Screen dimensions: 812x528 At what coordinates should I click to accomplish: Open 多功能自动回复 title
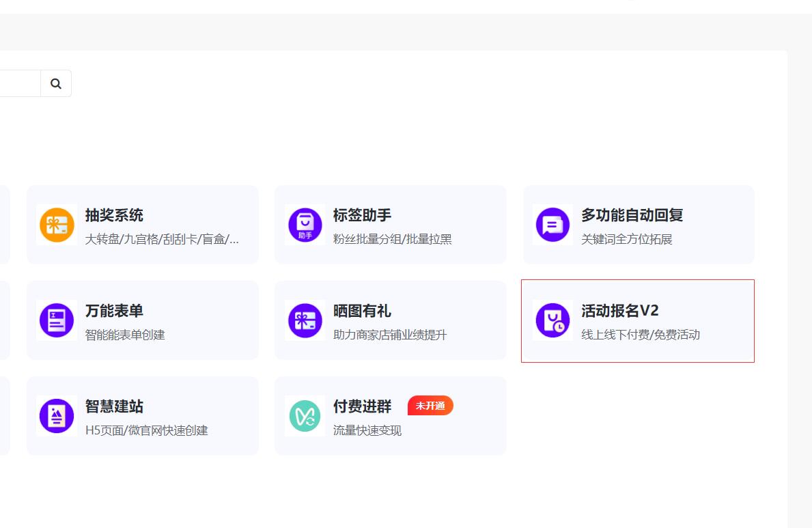tap(632, 215)
